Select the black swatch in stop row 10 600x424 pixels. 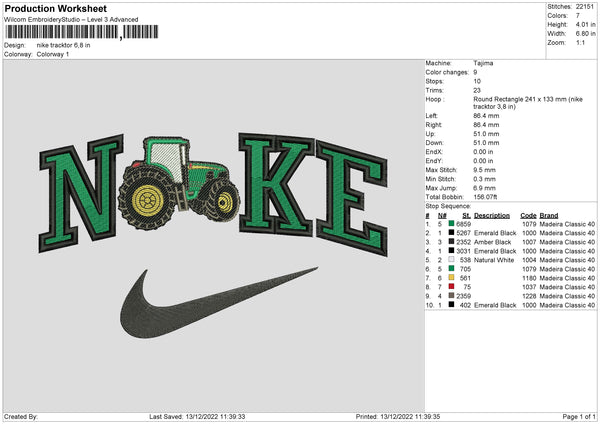coord(451,305)
